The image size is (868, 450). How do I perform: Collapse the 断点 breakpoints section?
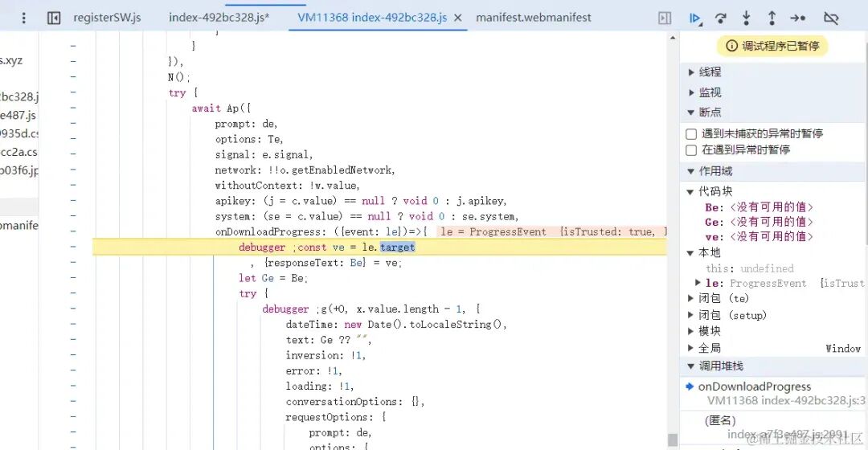click(691, 112)
